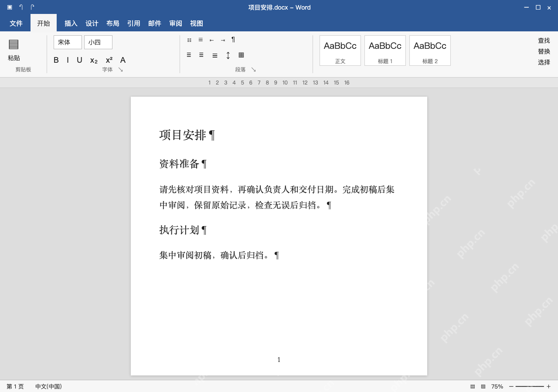
Task: Click the font color A button
Action: point(123,60)
